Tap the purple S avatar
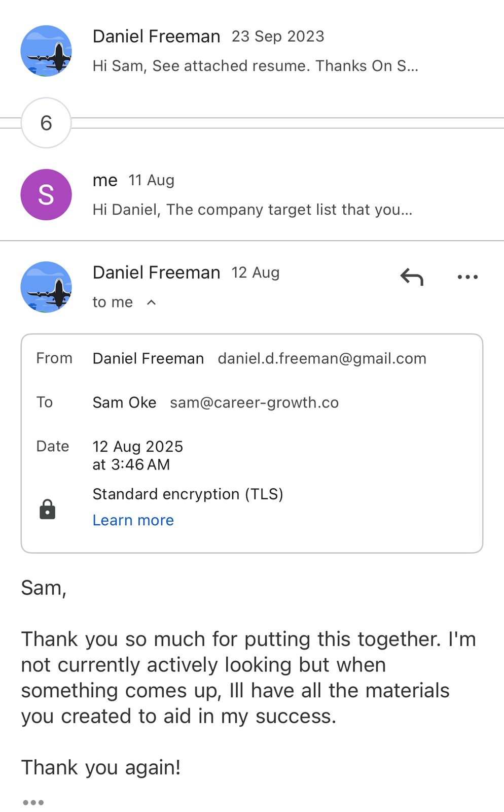Screen dimensions: 504x812 [46, 195]
